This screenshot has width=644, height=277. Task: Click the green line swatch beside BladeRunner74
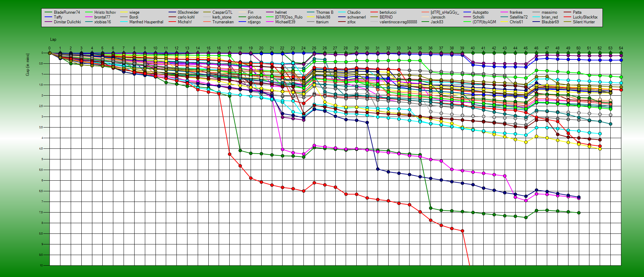point(48,12)
